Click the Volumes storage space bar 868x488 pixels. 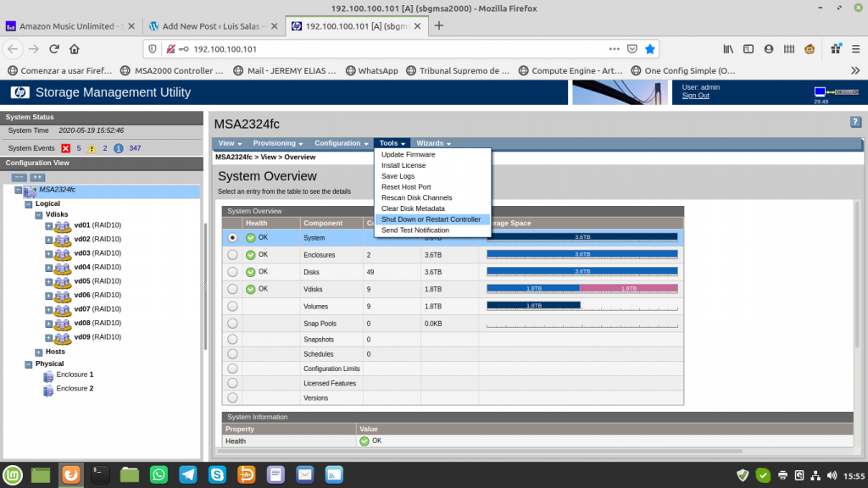(581, 305)
